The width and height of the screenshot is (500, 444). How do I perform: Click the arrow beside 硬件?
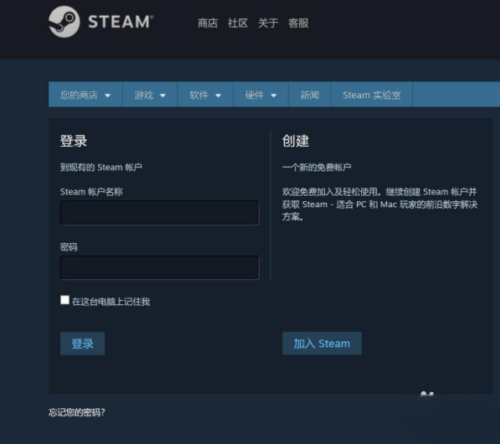(273, 96)
